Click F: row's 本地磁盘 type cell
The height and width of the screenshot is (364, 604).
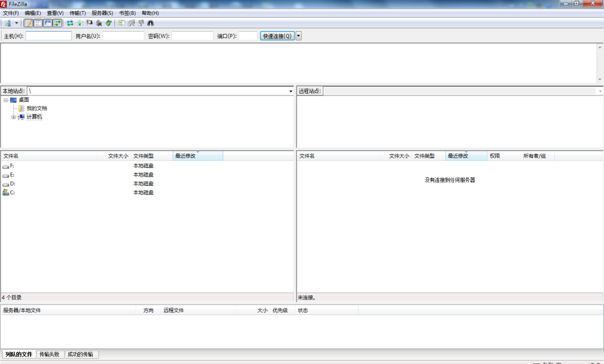tap(143, 166)
